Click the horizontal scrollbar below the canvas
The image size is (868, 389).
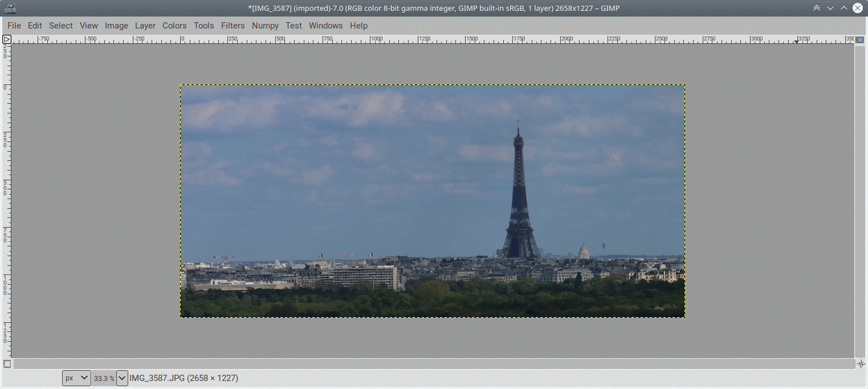click(434, 364)
